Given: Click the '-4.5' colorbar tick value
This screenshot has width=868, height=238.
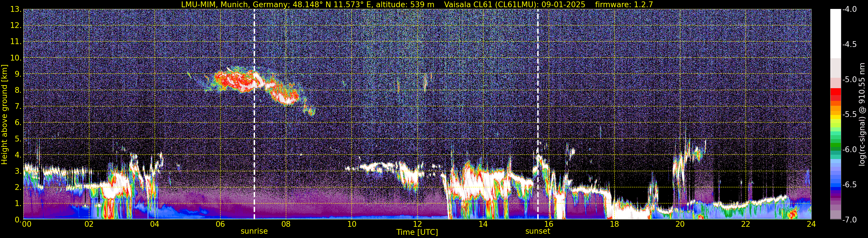Looking at the screenshot, I should coord(849,44).
